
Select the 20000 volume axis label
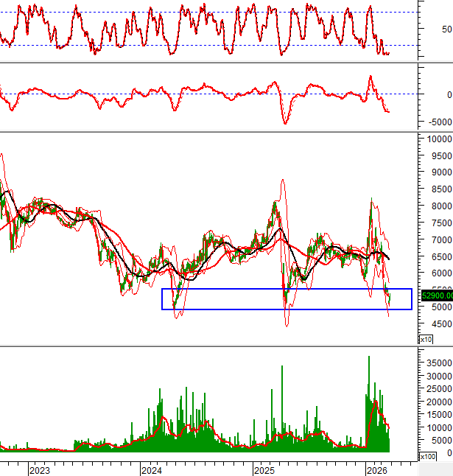tap(438, 402)
